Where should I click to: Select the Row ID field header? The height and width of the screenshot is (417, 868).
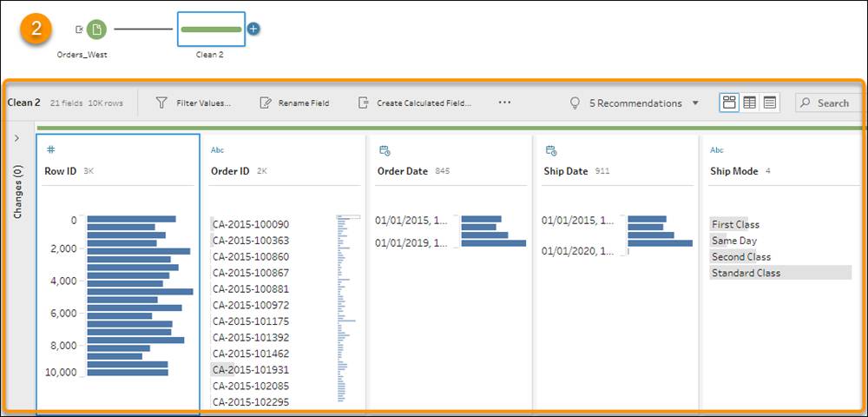pos(61,171)
